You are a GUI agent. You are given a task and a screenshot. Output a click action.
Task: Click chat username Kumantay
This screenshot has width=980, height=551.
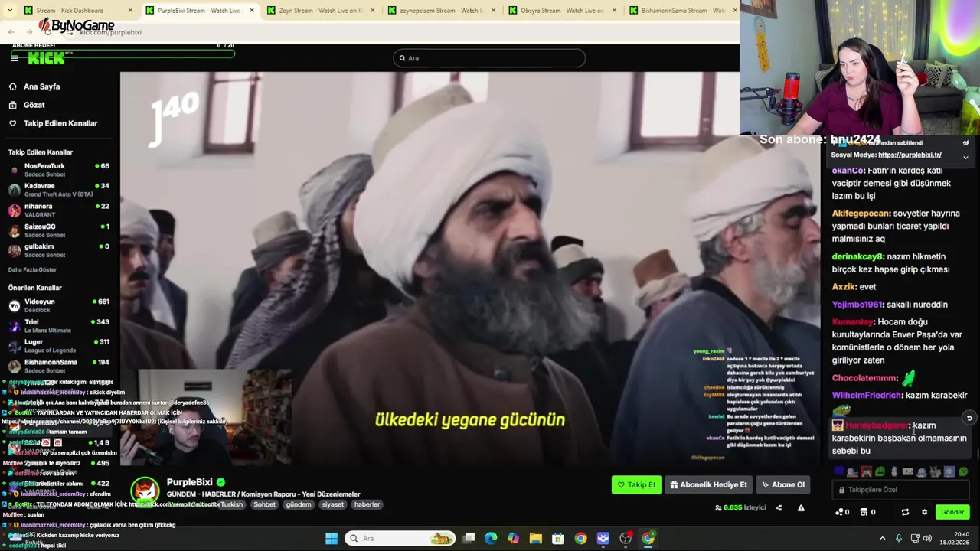click(852, 322)
